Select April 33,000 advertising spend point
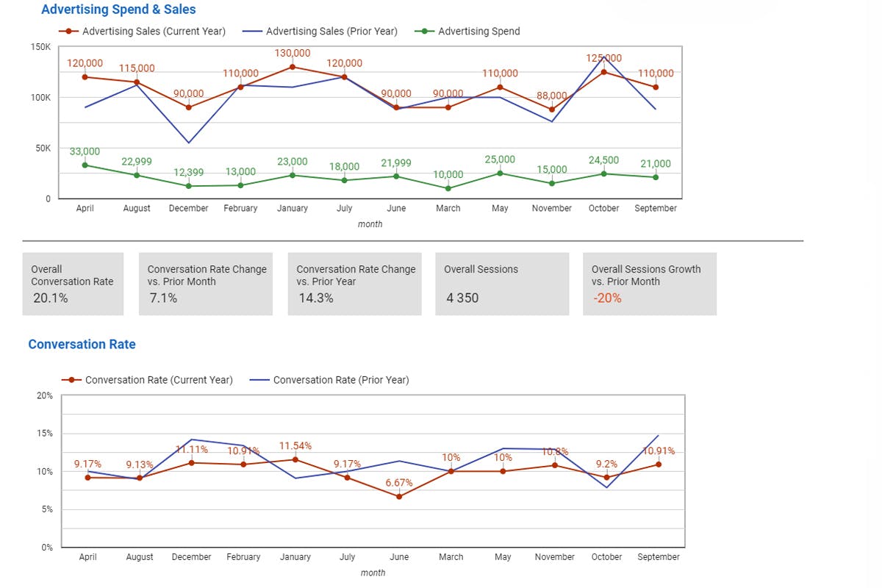Viewport: 882px width, 588px height. tap(85, 165)
